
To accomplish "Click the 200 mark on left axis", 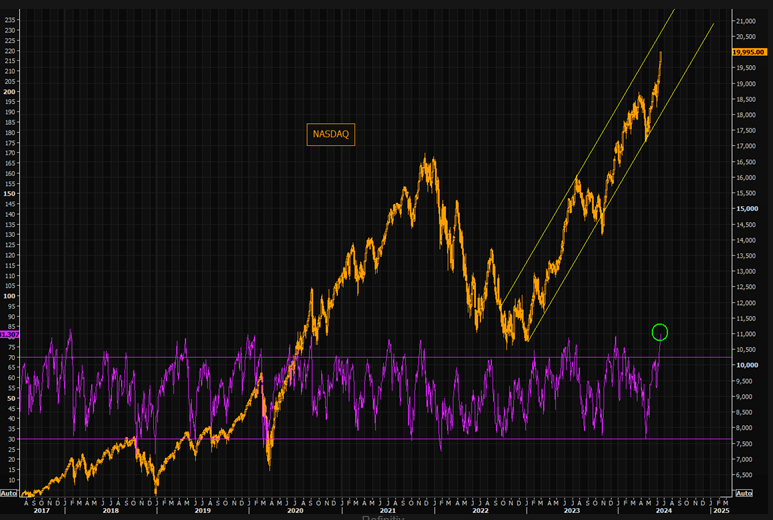I will click(11, 92).
